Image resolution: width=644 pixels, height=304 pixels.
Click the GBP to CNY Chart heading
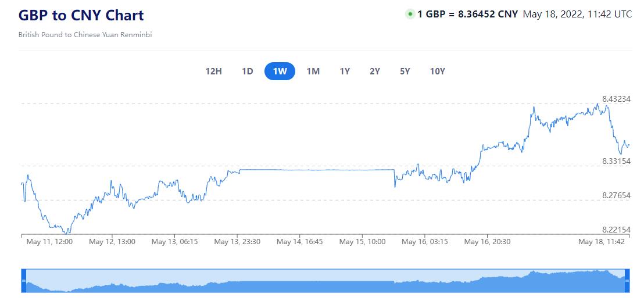coord(81,15)
